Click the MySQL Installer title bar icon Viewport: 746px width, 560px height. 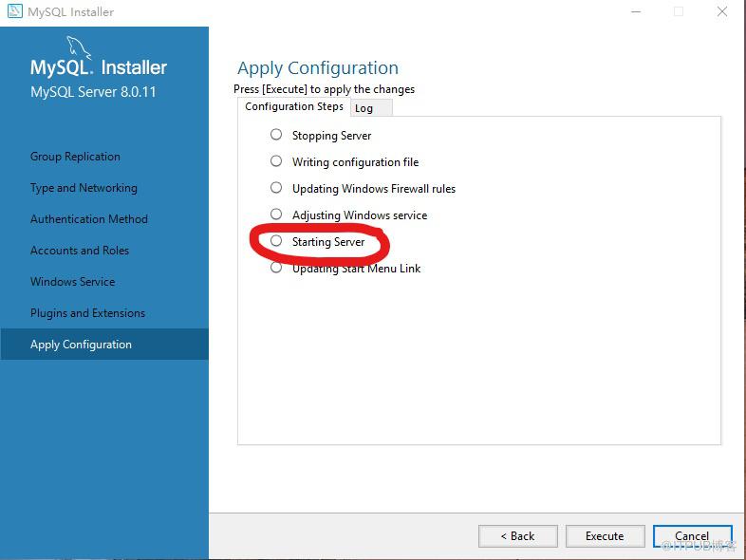tap(15, 11)
